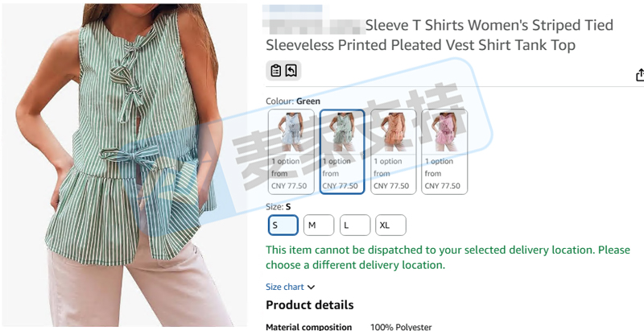Open the Size chart link
Image resolution: width=644 pixels, height=331 pixels.
point(285,287)
